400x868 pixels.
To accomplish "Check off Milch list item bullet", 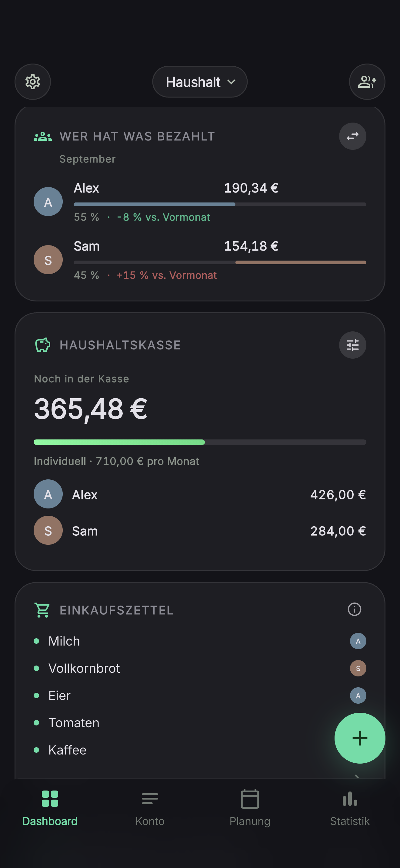I will tap(36, 641).
